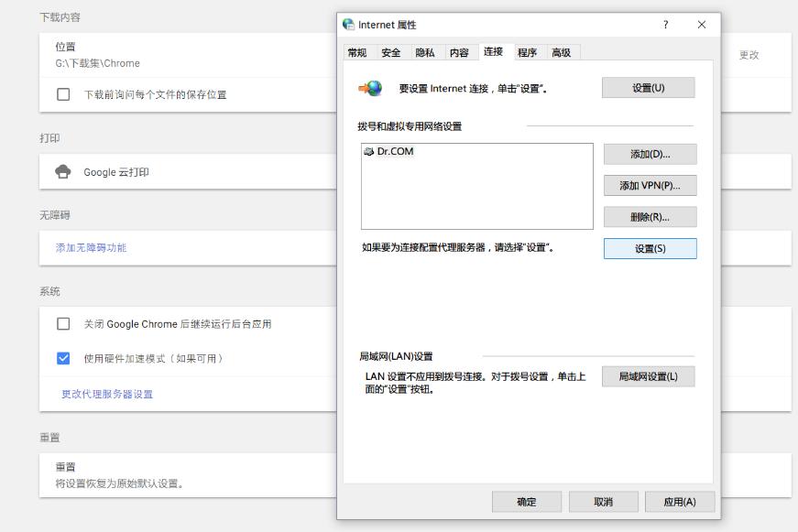The width and height of the screenshot is (798, 532).
Task: Switch to the 高级 tab
Action: (561, 53)
